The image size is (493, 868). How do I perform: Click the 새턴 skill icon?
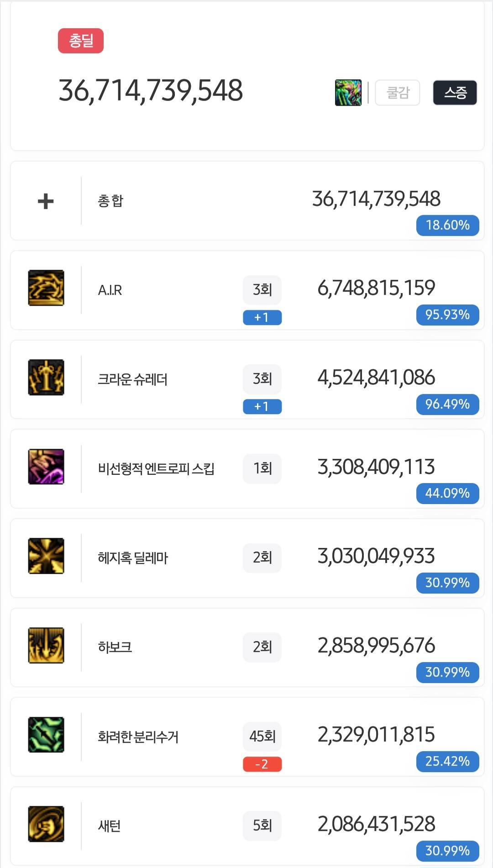click(x=46, y=824)
